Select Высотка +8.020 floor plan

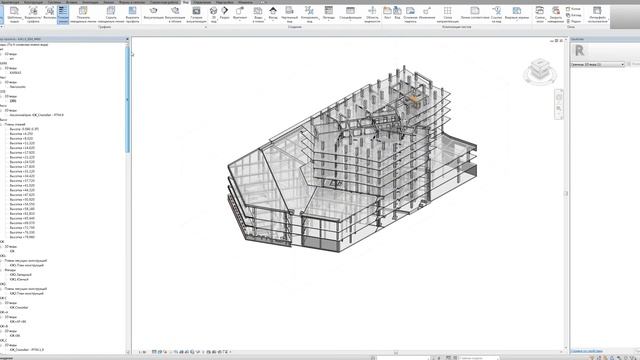click(x=21, y=138)
